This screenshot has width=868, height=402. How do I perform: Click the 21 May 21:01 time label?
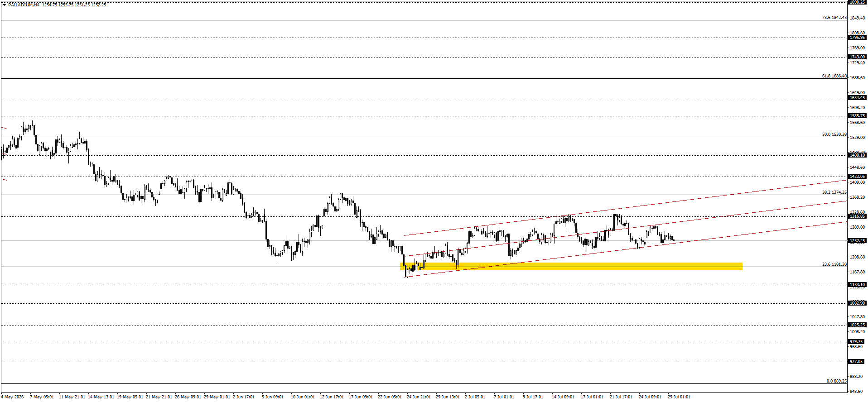point(159,397)
